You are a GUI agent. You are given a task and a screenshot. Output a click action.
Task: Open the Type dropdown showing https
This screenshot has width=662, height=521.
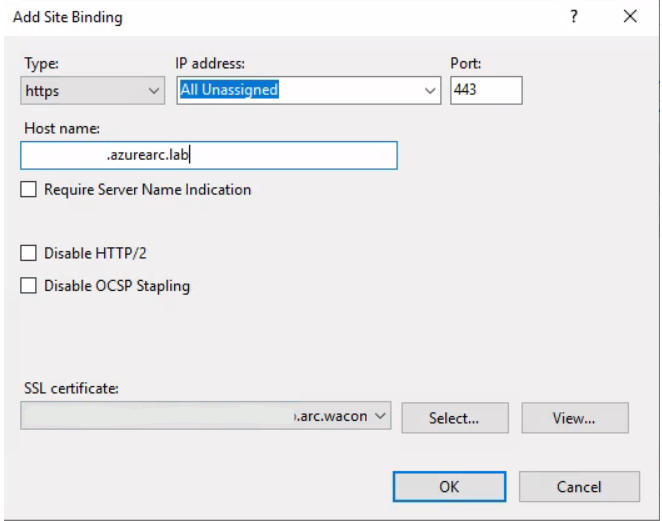click(x=93, y=90)
